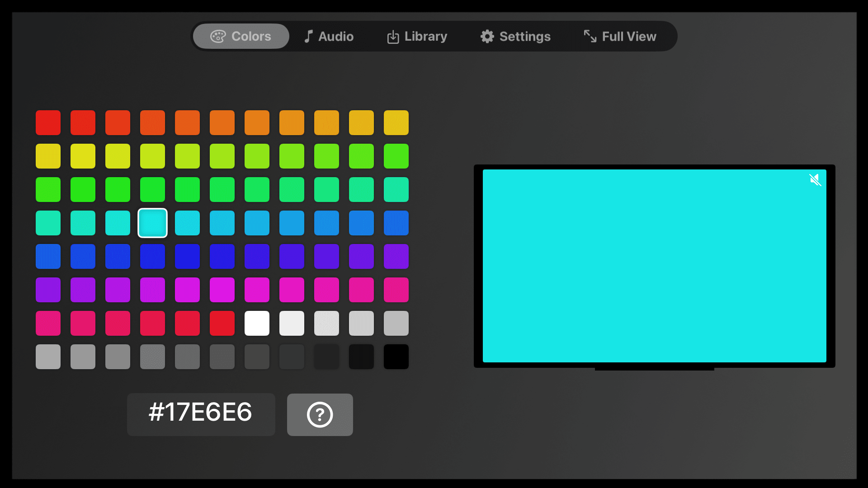This screenshot has width=868, height=488.
Task: Select the highlighted cyan swatch
Action: pyautogui.click(x=152, y=223)
